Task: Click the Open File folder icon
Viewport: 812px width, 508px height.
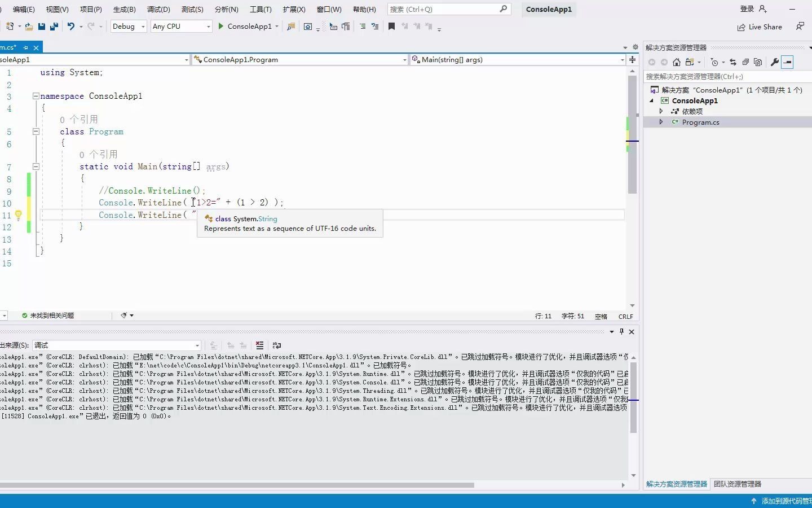Action: coord(29,27)
